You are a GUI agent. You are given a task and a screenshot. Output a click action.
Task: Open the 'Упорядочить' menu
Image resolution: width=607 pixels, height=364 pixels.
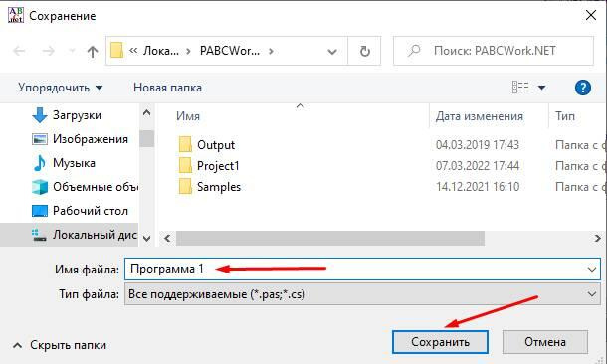coord(60,88)
